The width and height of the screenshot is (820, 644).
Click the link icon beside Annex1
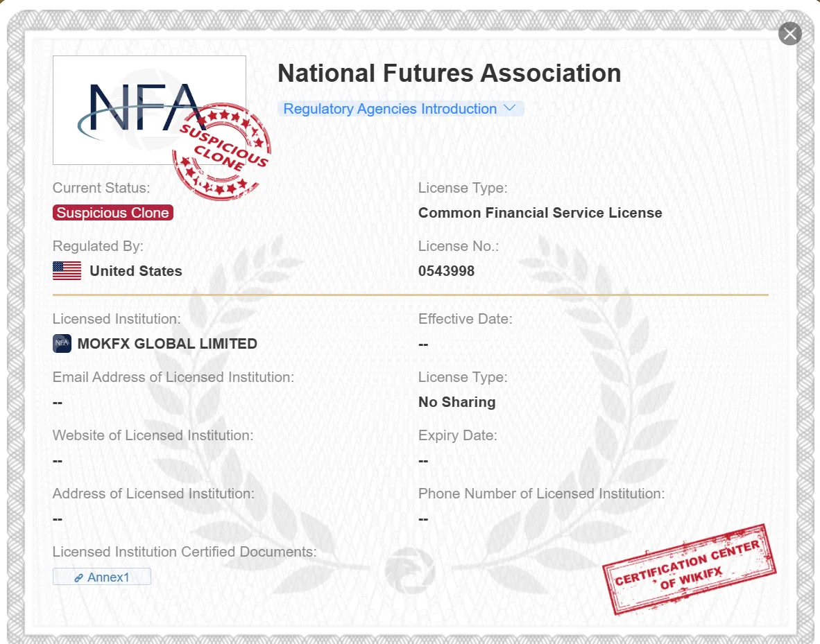[x=78, y=577]
